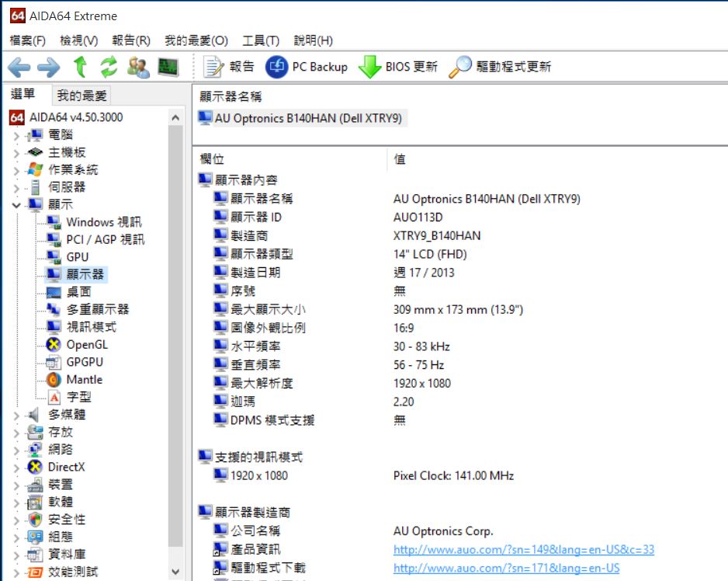This screenshot has width=728, height=581.
Task: Switch to the 選單 tab
Action: 23,94
